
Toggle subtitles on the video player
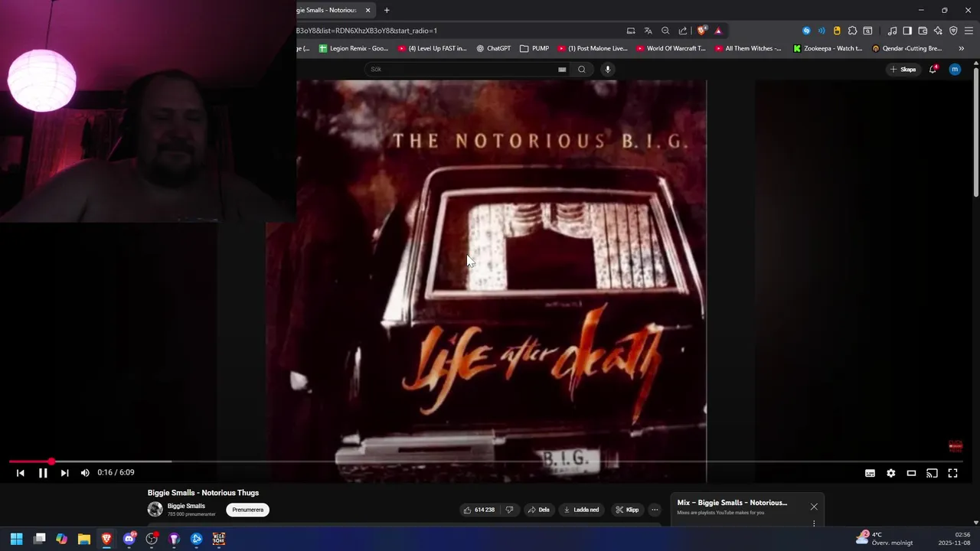click(x=870, y=473)
